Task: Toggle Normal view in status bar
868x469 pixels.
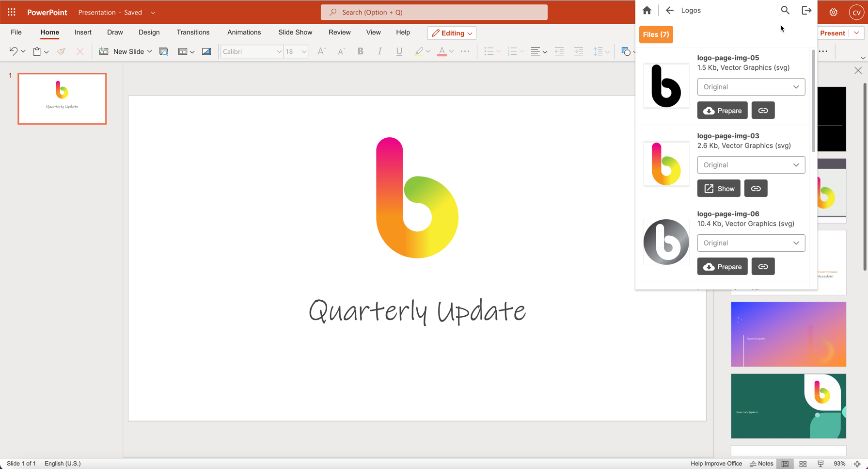Action: (785, 464)
